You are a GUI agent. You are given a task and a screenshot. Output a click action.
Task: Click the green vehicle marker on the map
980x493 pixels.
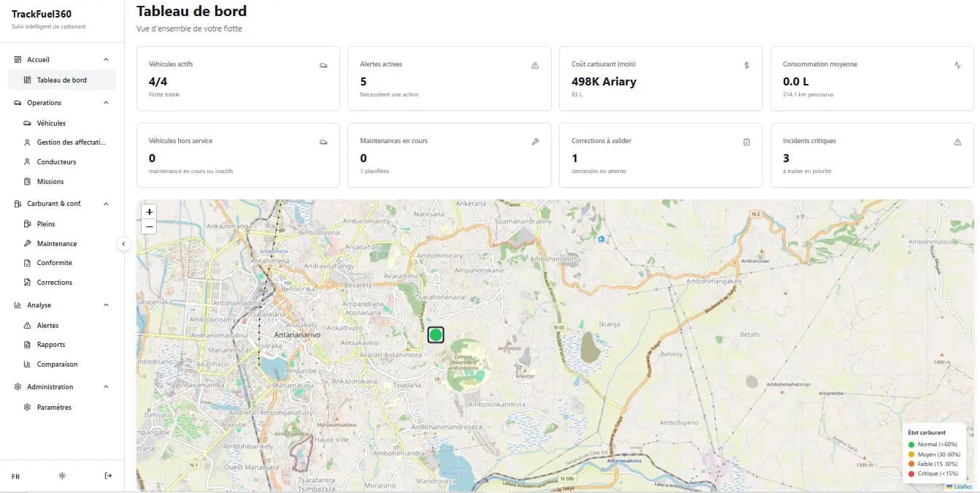click(436, 335)
